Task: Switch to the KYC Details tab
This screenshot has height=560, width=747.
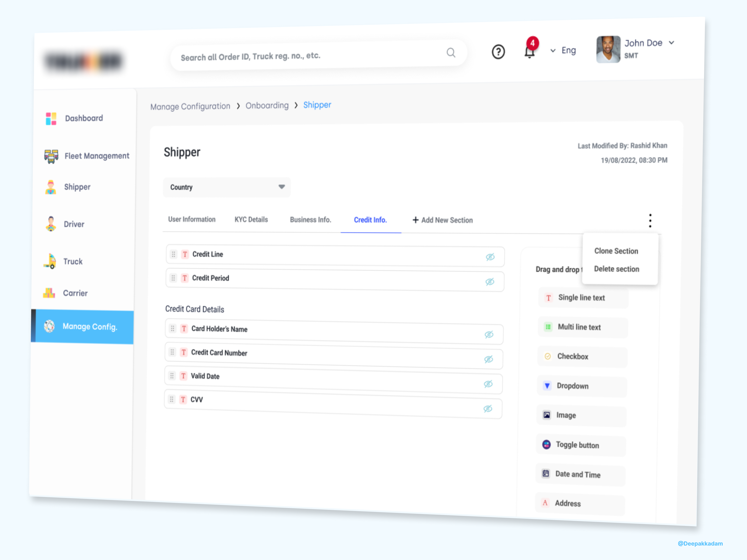Action: click(x=251, y=220)
